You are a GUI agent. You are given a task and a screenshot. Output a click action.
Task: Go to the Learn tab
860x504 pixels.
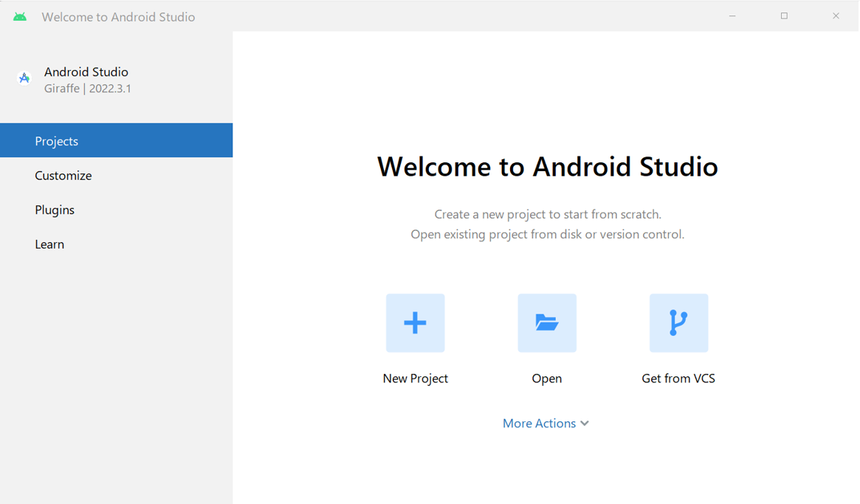[117, 244]
